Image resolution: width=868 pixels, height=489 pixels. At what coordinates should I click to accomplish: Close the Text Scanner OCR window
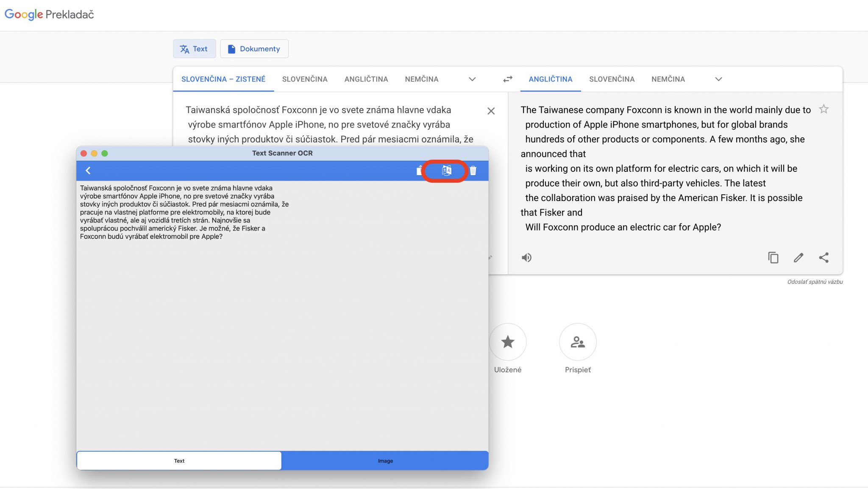pos(84,154)
